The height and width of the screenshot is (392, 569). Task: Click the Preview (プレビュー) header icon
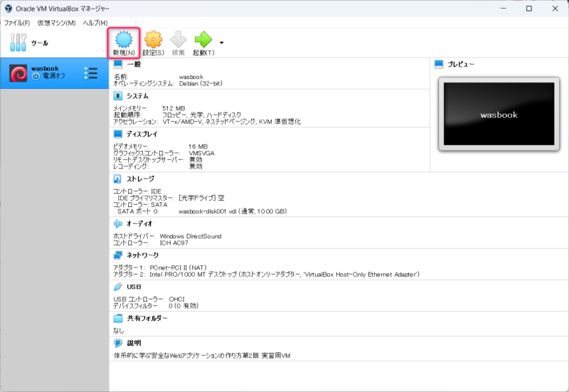(439, 64)
